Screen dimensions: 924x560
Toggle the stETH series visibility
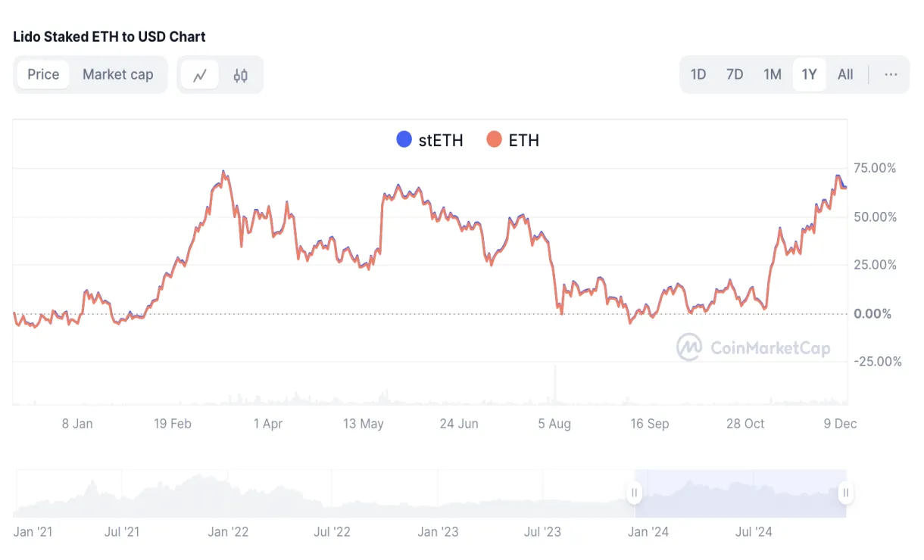tap(429, 139)
